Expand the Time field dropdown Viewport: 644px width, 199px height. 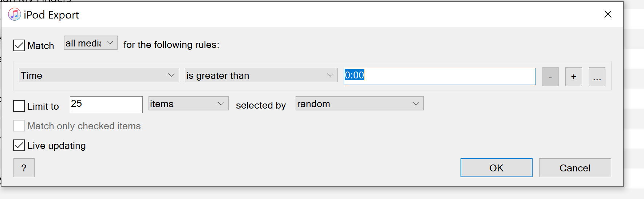[99, 75]
